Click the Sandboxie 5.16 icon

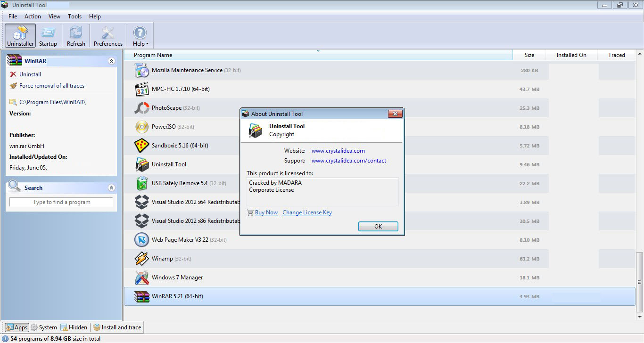pyautogui.click(x=142, y=146)
